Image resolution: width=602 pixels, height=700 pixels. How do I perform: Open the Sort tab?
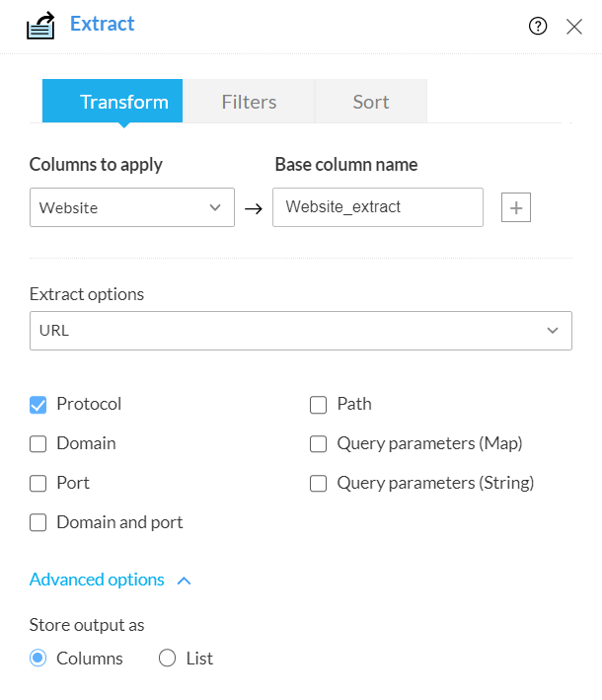point(371,102)
